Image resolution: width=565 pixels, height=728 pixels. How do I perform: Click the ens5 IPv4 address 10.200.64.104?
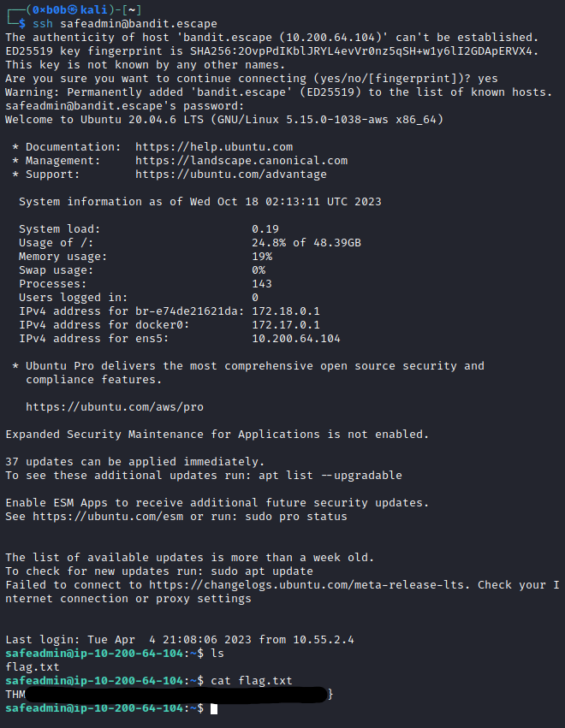pos(296,339)
